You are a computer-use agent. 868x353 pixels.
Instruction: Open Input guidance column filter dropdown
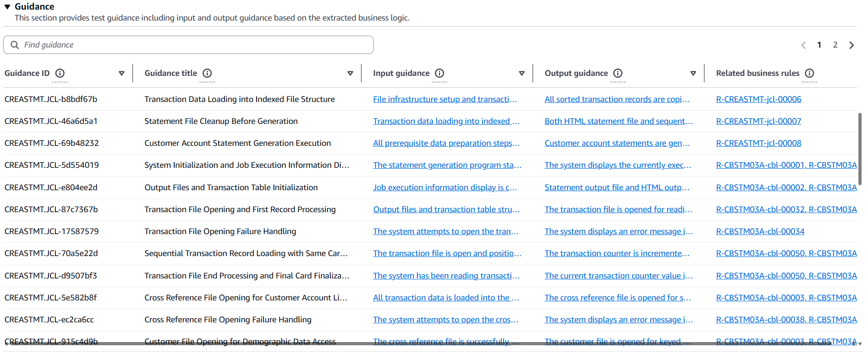coord(522,73)
